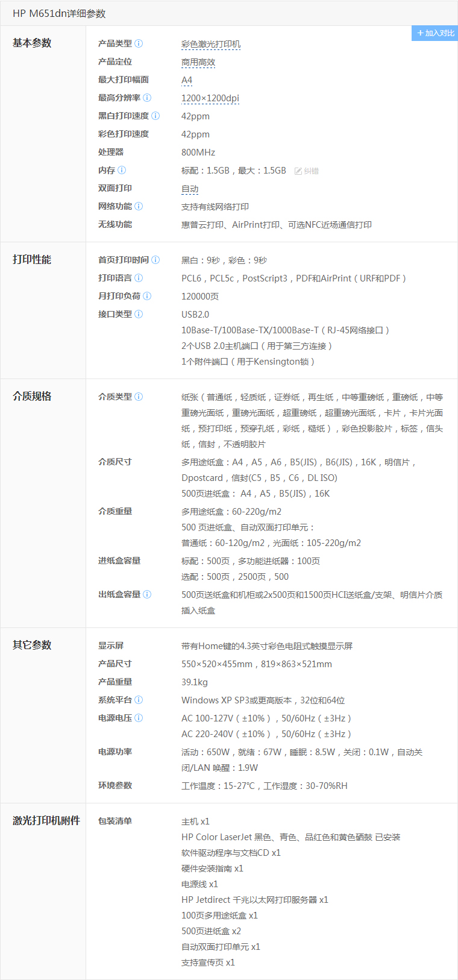
Task: Select the 打印性能 section heading
Action: [32, 259]
